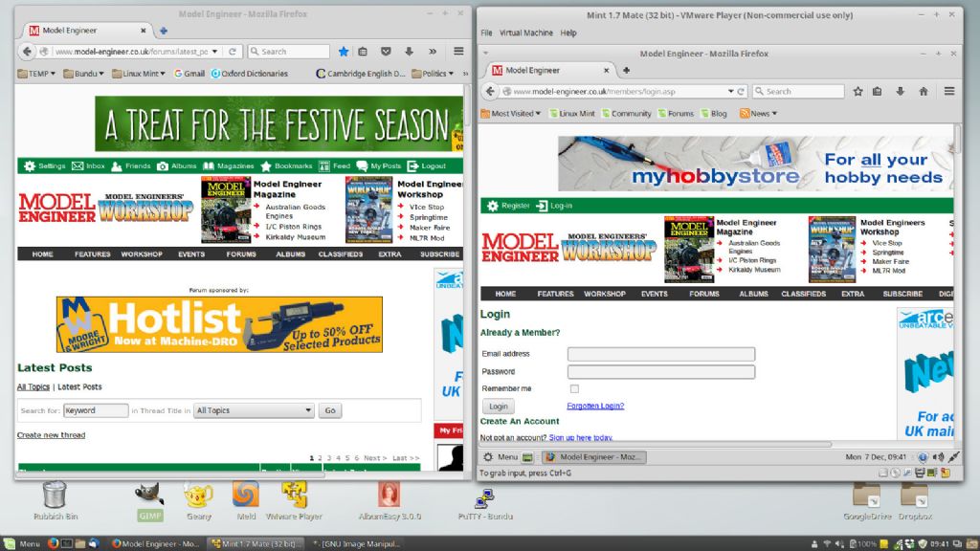Click Sign up here today link
Image resolution: width=980 pixels, height=551 pixels.
coord(581,438)
